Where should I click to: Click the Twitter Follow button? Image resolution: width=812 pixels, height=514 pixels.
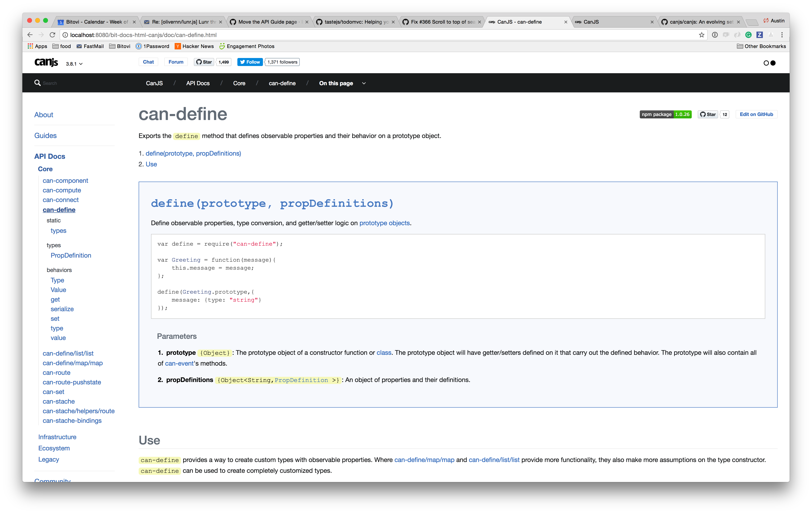[250, 62]
